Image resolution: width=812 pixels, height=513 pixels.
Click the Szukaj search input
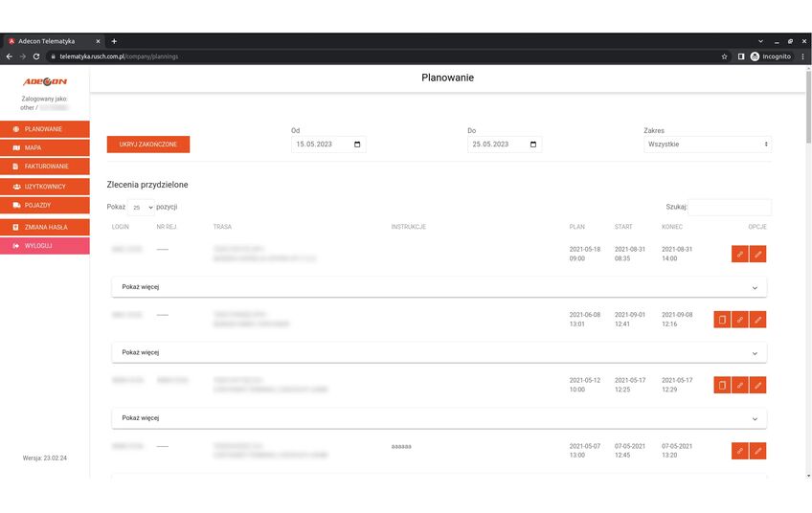tap(729, 207)
